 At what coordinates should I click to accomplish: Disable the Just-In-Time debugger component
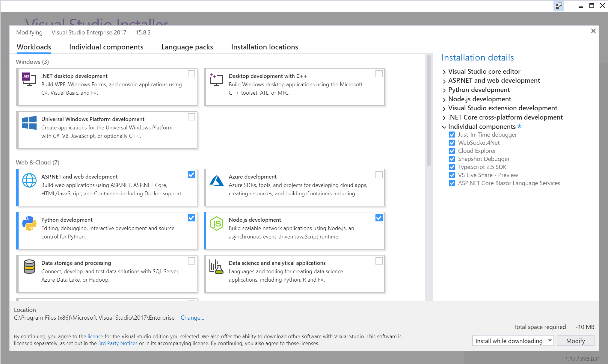click(x=452, y=135)
